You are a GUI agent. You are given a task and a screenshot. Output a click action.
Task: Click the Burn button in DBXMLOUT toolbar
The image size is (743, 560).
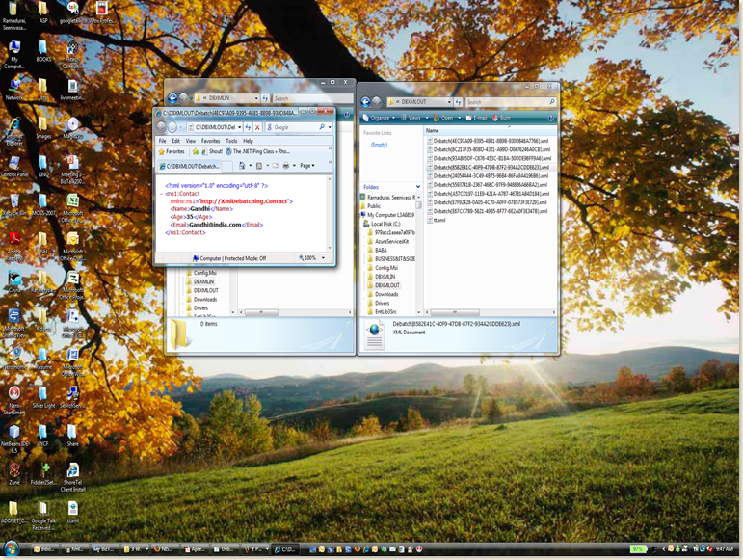501,118
